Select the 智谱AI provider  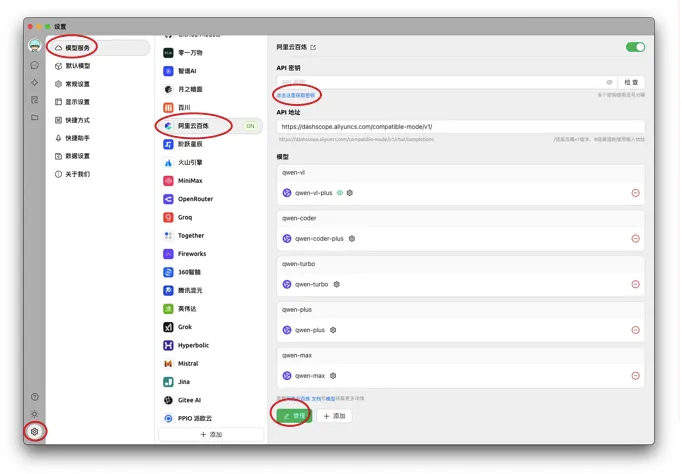click(x=211, y=71)
